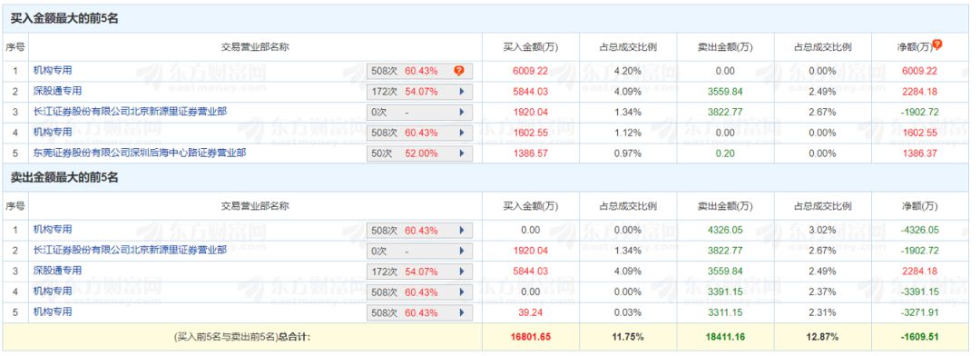Viewport: 980px width, 356px height.
Task: Expand arrow for 深股通专用 in sell list
Action: 462,272
